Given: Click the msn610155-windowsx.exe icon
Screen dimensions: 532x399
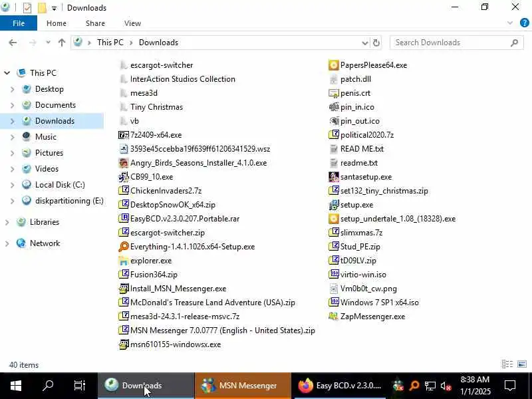Looking at the screenshot, I should [x=124, y=344].
